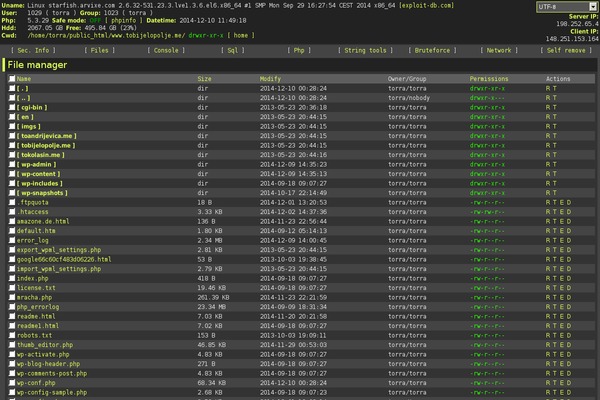This screenshot has height=400, width=600.
Task: Click T (touch) action for wp-conf.php
Action: click(x=555, y=383)
